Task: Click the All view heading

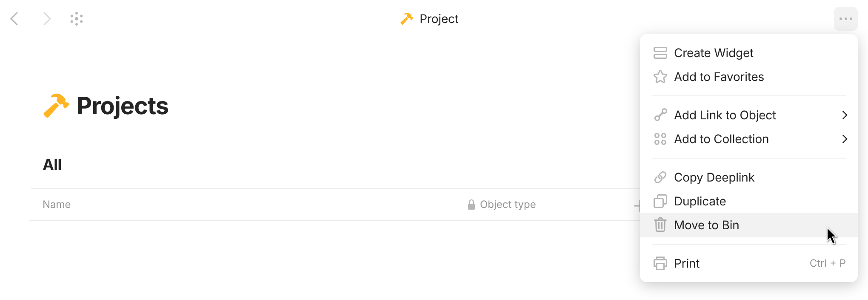Action: point(52,164)
